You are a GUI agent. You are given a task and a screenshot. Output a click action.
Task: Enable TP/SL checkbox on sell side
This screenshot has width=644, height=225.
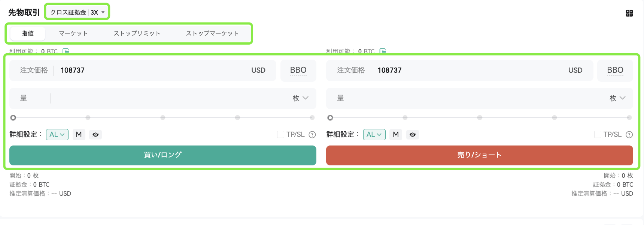[598, 135]
